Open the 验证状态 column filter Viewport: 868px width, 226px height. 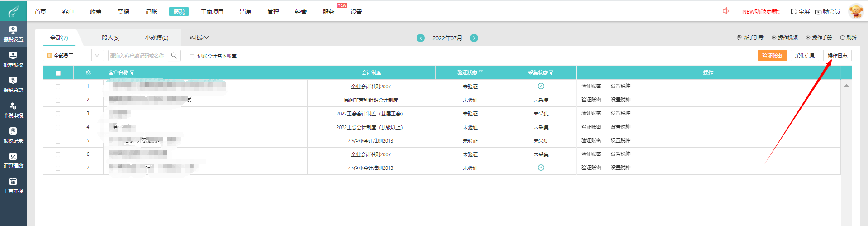480,73
